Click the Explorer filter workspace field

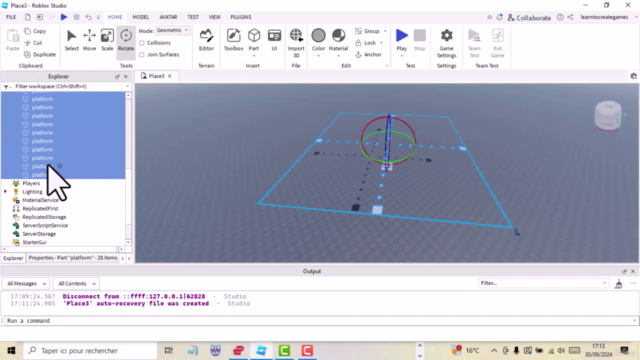(x=67, y=87)
